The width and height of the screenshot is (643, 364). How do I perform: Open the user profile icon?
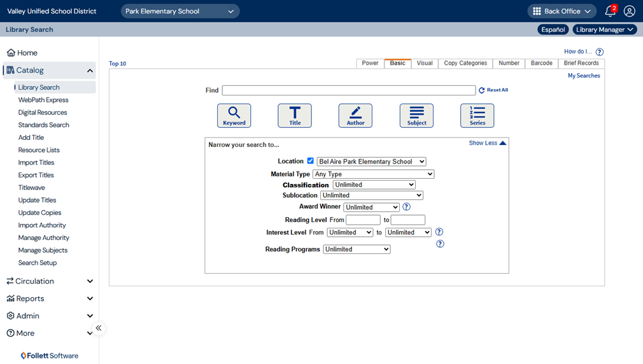pyautogui.click(x=629, y=11)
